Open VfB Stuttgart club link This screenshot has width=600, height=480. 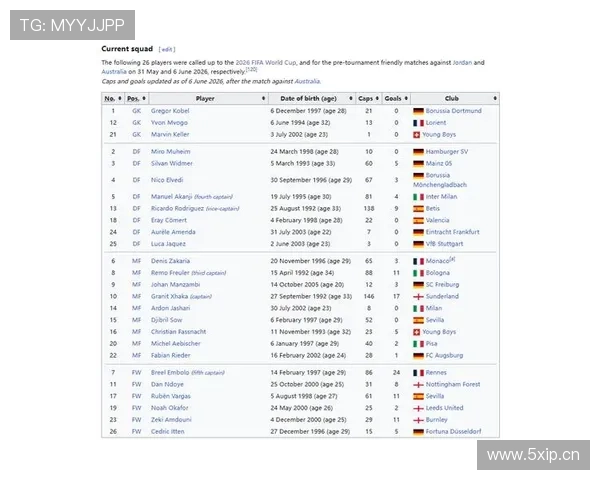click(444, 244)
